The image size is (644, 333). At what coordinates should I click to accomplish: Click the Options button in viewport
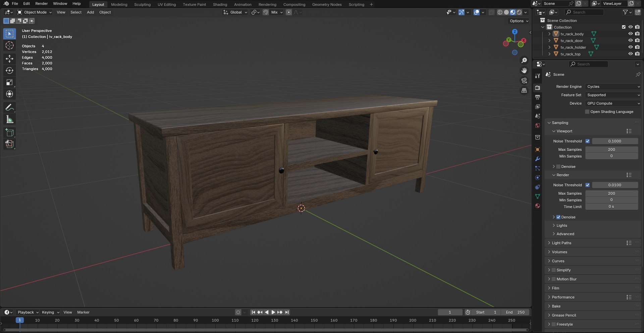pyautogui.click(x=519, y=21)
